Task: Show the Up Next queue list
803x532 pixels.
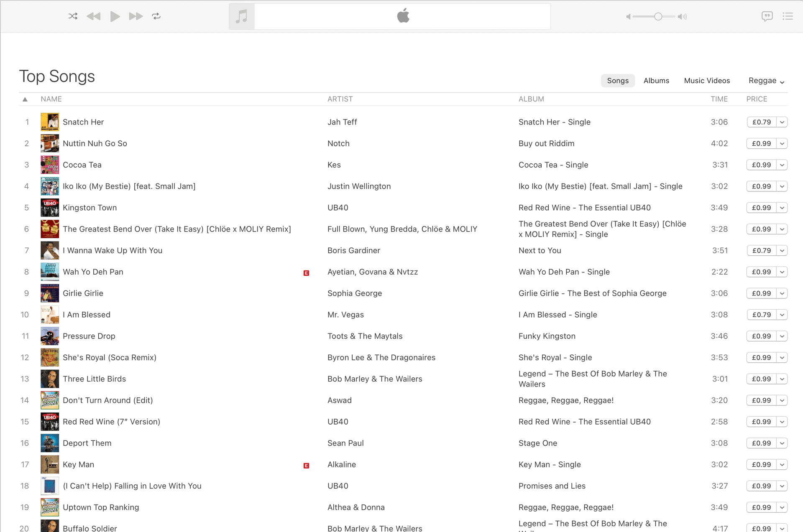Action: click(788, 16)
